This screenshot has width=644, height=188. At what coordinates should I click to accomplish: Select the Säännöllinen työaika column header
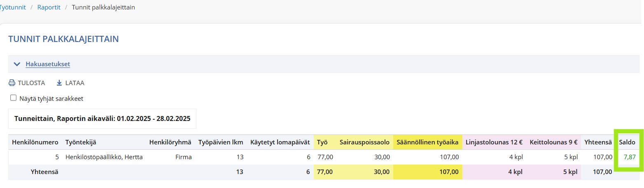[x=427, y=142]
